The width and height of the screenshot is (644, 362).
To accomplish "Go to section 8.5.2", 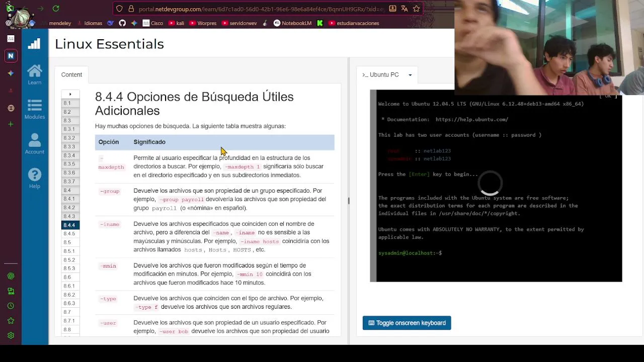I will point(70,260).
